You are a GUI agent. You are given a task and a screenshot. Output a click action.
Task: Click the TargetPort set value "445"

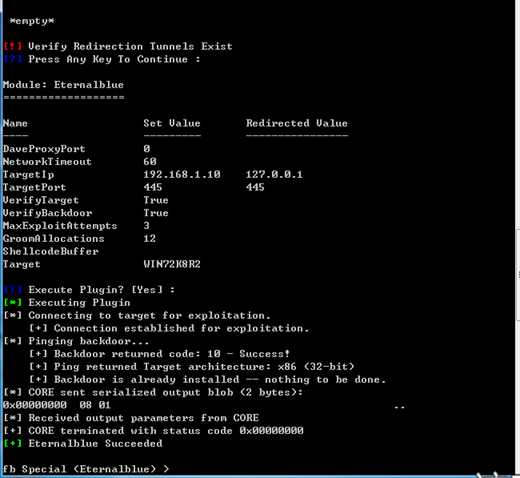point(153,187)
